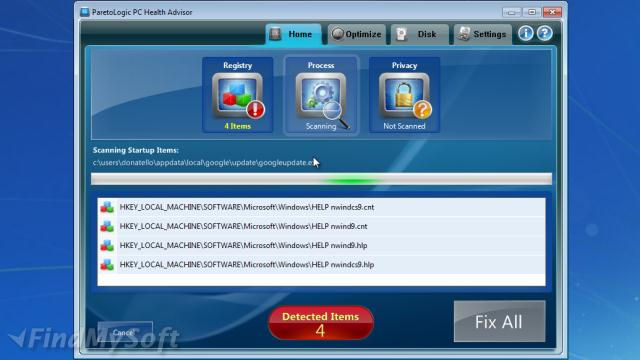The width and height of the screenshot is (640, 360).
Task: Switch to the Home tab
Action: click(293, 34)
